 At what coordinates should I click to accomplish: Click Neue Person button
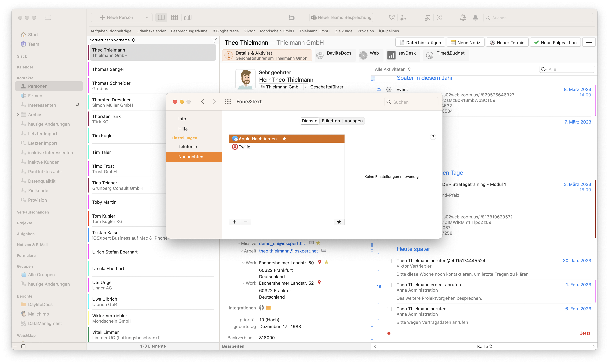click(x=116, y=17)
